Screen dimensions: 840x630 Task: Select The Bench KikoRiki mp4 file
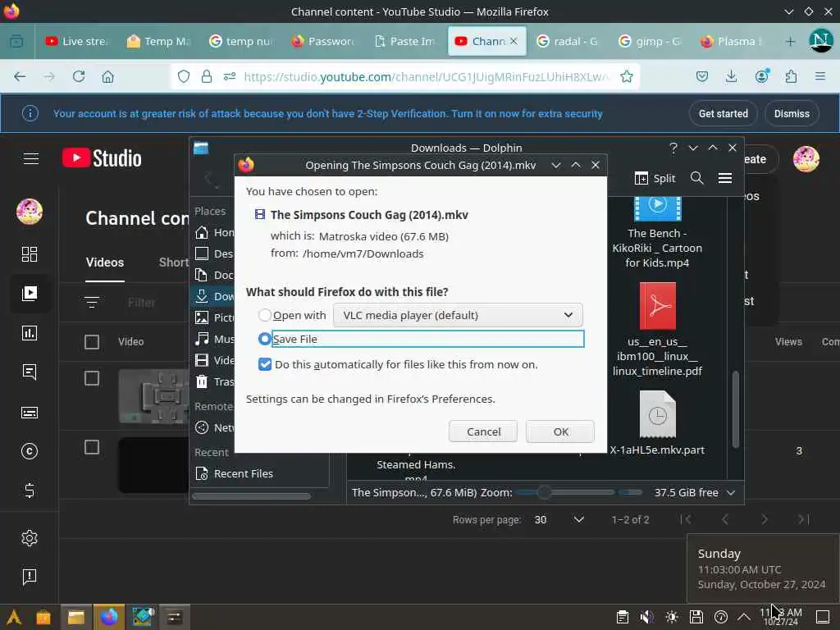657,232
